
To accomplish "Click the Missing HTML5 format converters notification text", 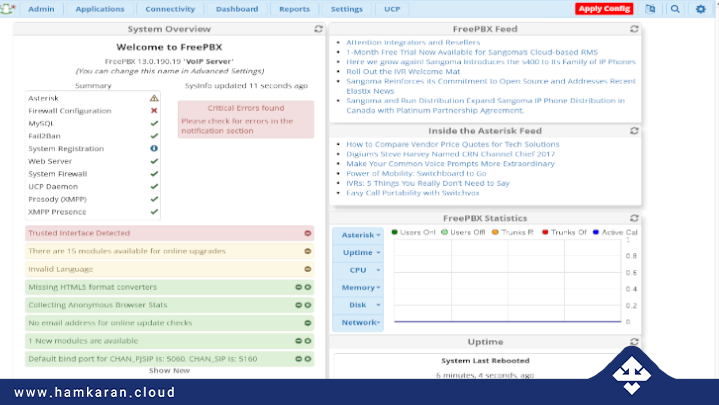I will click(x=93, y=287).
